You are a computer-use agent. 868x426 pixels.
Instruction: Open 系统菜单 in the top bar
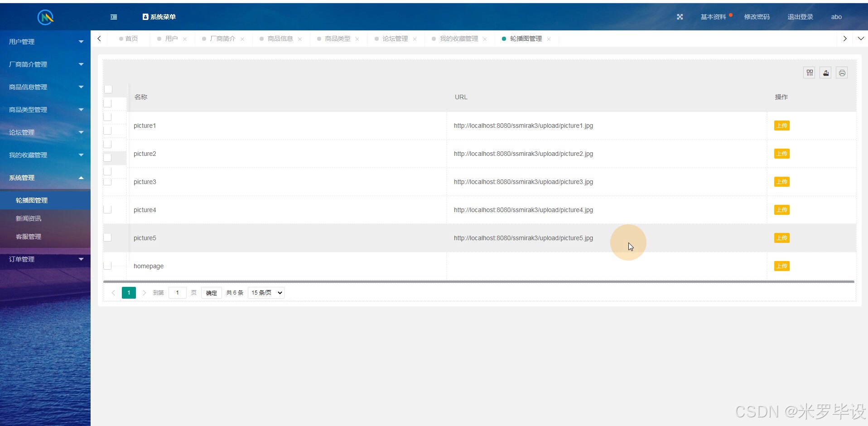[x=159, y=17]
